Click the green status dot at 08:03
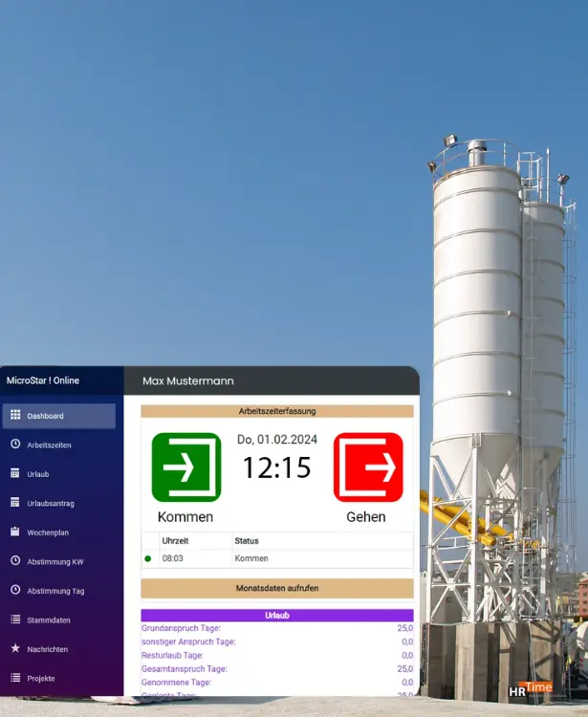 147,558
